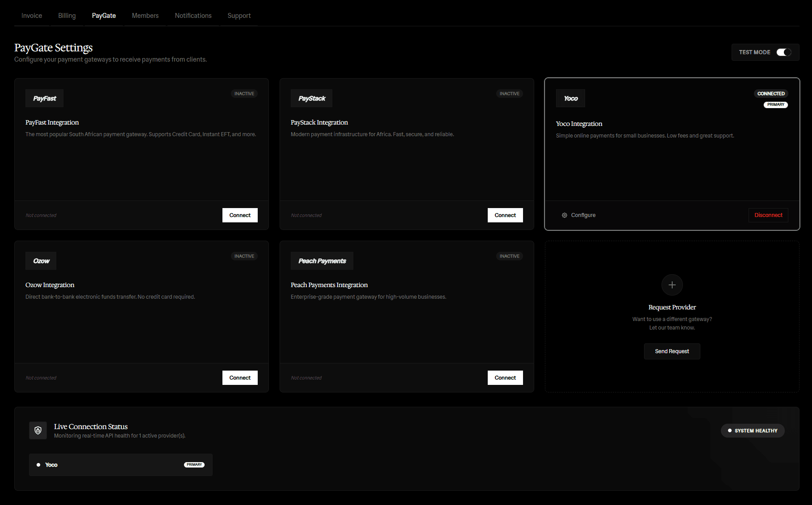Image resolution: width=812 pixels, height=505 pixels.
Task: Connect Peach Payments
Action: 505,377
